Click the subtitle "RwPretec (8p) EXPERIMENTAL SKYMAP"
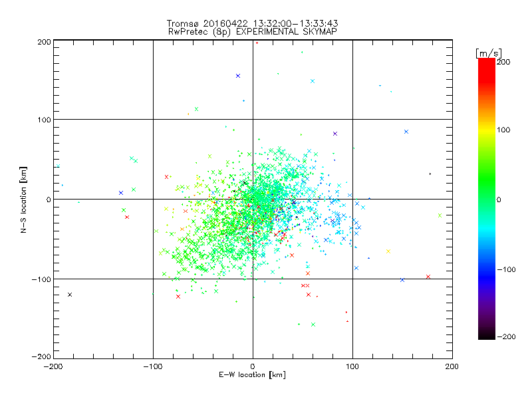 [253, 32]
